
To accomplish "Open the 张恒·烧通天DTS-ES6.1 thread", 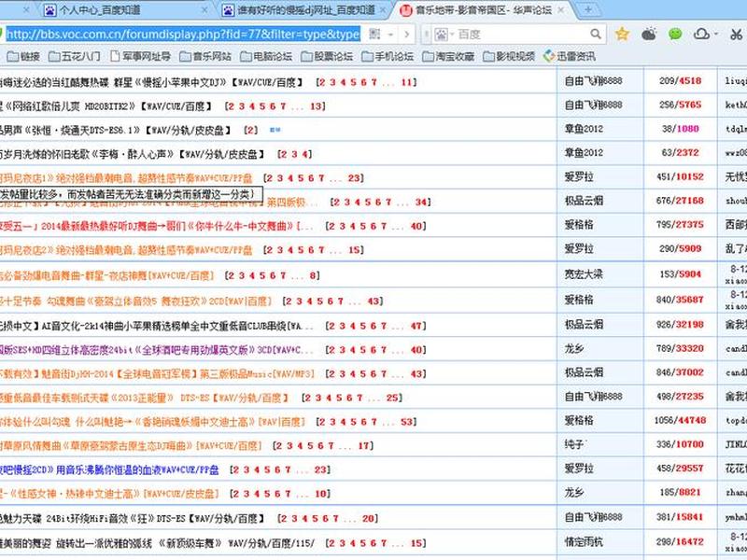I will point(115,130).
